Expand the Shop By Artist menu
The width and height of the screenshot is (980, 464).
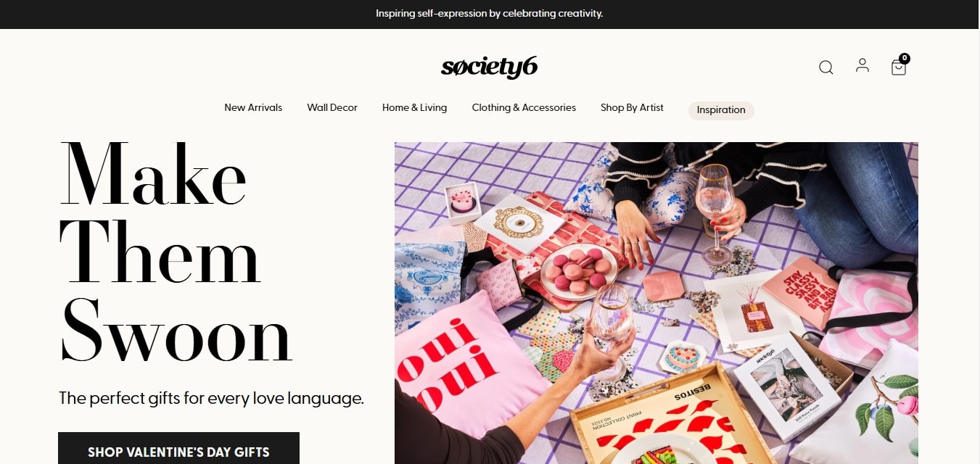[632, 107]
